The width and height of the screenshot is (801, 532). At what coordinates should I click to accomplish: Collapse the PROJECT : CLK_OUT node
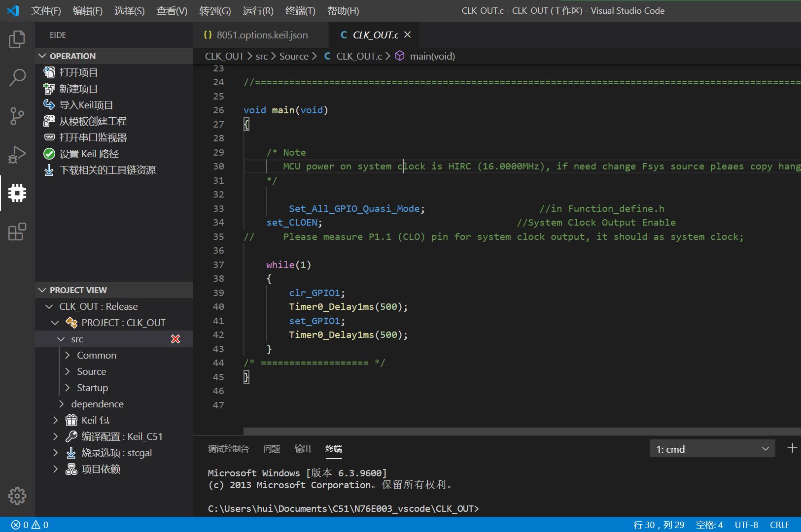click(x=55, y=323)
